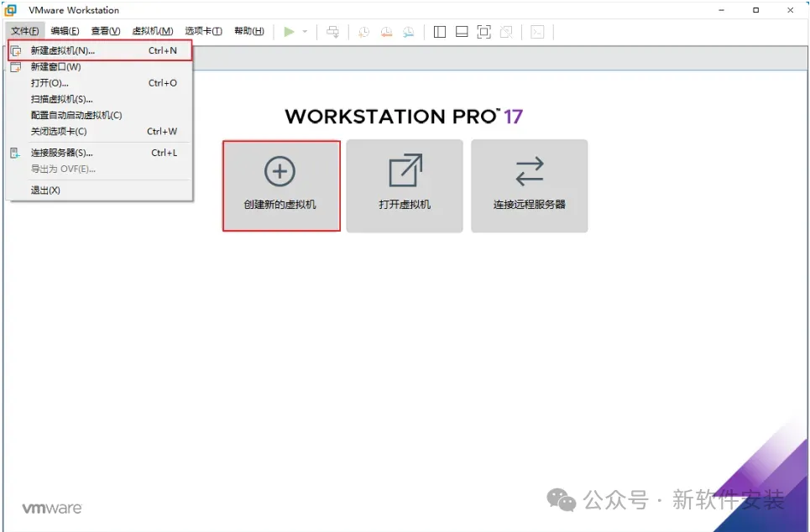Open the 文件(F) menu
Viewport: 810px width, 532px height.
click(x=25, y=31)
